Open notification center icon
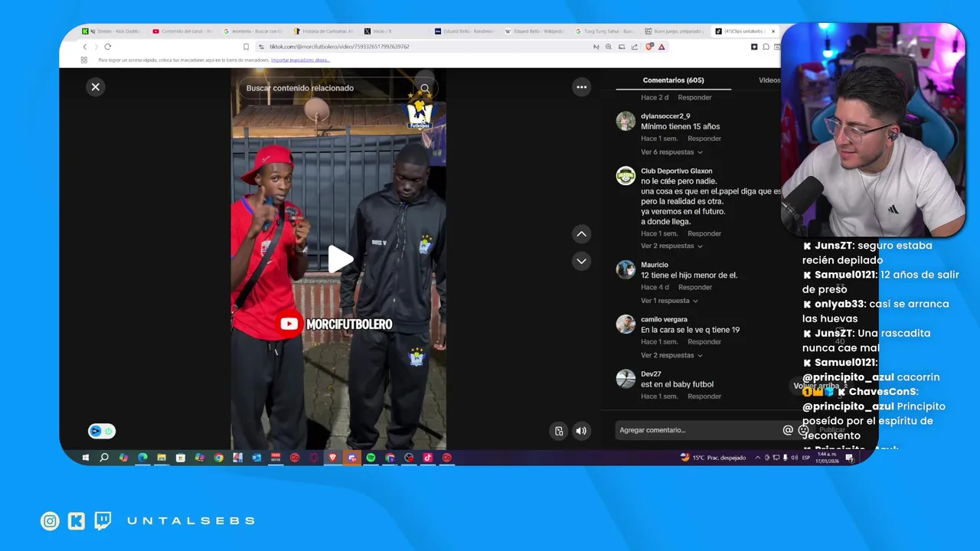The image size is (980, 551). pyautogui.click(x=849, y=458)
